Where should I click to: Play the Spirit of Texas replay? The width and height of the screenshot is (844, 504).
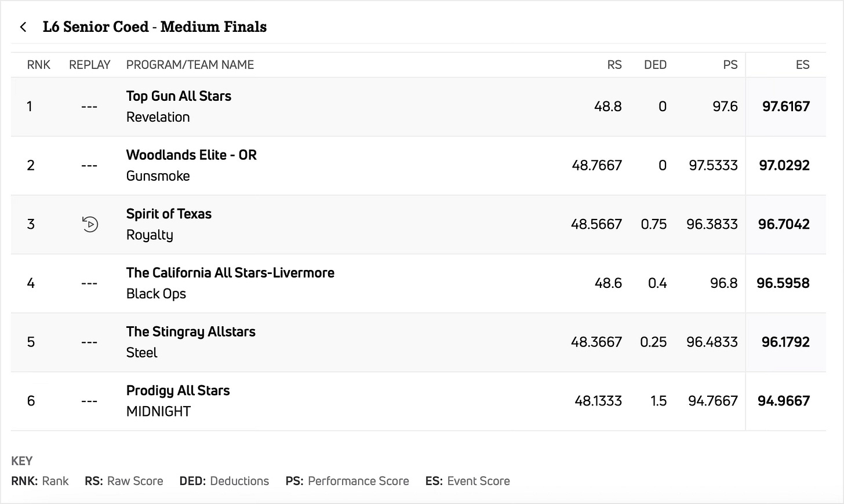click(x=90, y=224)
